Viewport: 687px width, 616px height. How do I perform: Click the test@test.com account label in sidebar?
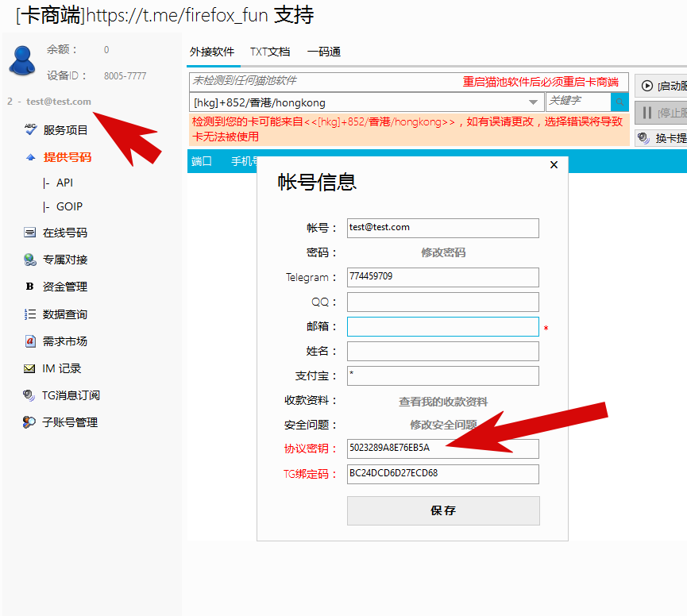[x=58, y=101]
